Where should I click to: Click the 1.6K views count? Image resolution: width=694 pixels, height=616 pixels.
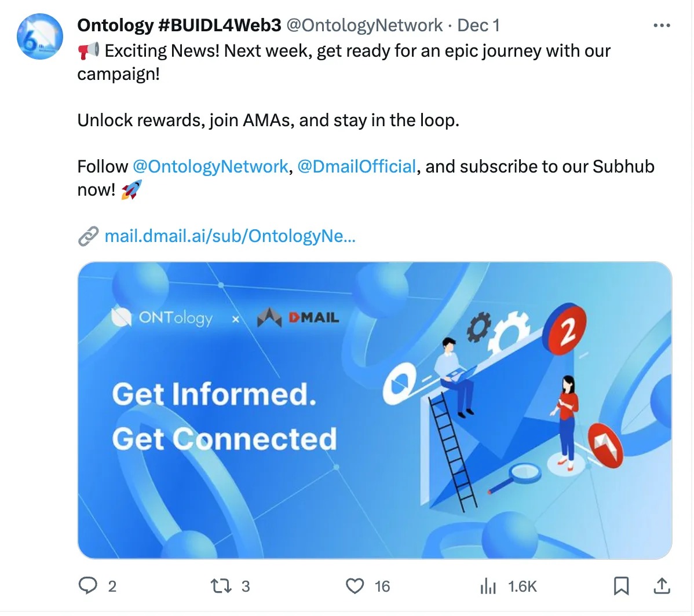(x=523, y=586)
